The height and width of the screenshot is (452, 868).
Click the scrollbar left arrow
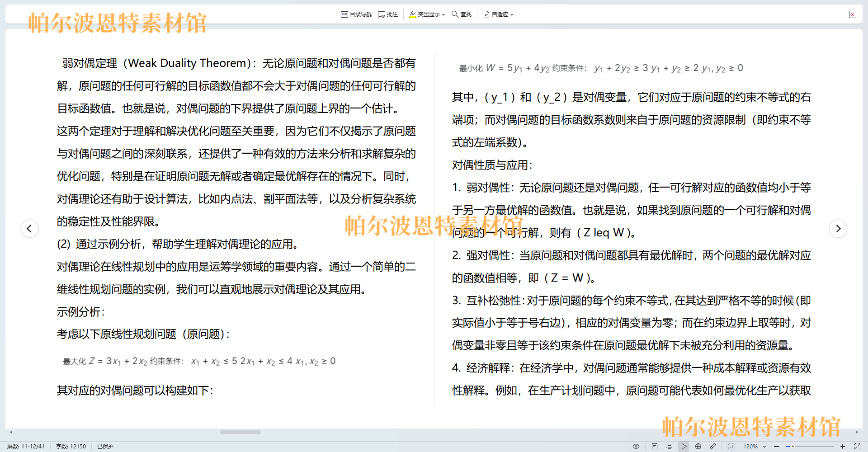11,432
